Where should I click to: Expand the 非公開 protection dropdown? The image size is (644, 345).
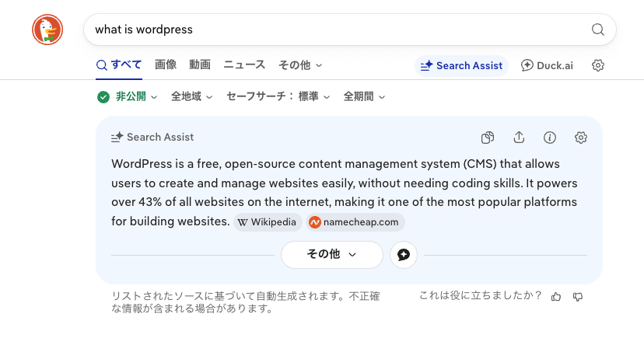click(136, 96)
